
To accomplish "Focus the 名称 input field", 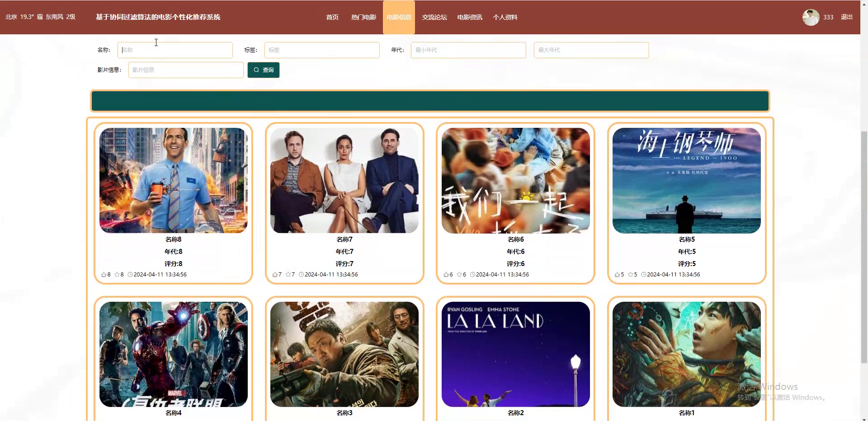I will (x=175, y=50).
